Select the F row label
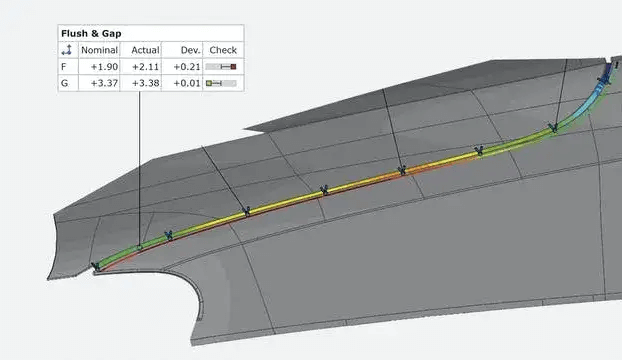Image resolution: width=623 pixels, height=361 pixels. click(x=64, y=67)
